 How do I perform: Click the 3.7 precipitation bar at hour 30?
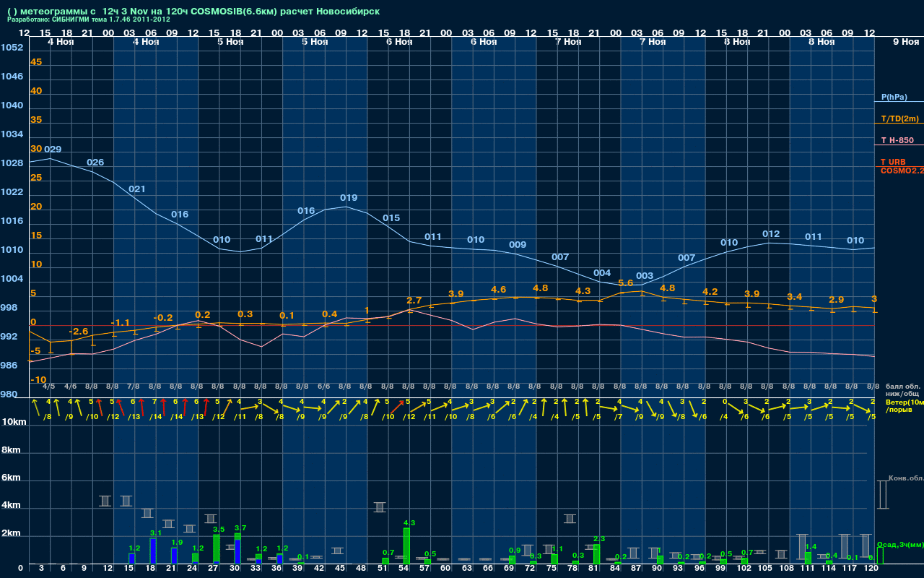(x=237, y=548)
